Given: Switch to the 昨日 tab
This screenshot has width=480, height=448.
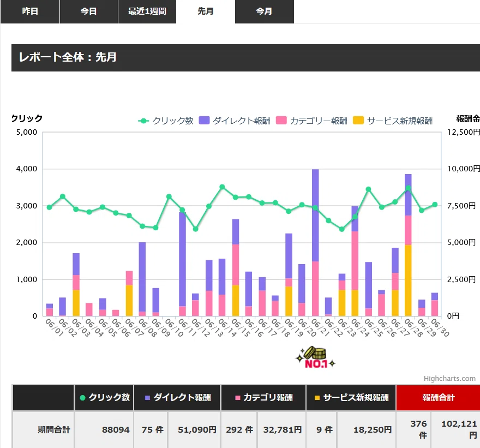Looking at the screenshot, I should (30, 11).
